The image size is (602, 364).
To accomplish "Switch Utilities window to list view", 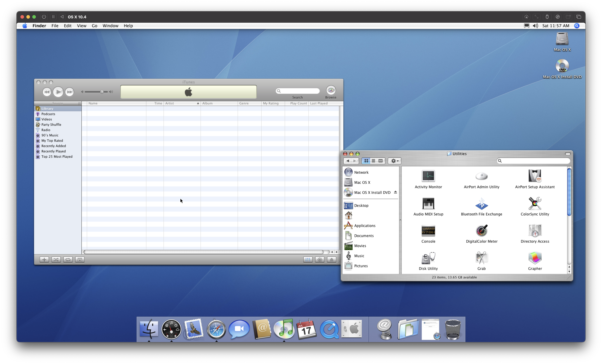I will [373, 161].
